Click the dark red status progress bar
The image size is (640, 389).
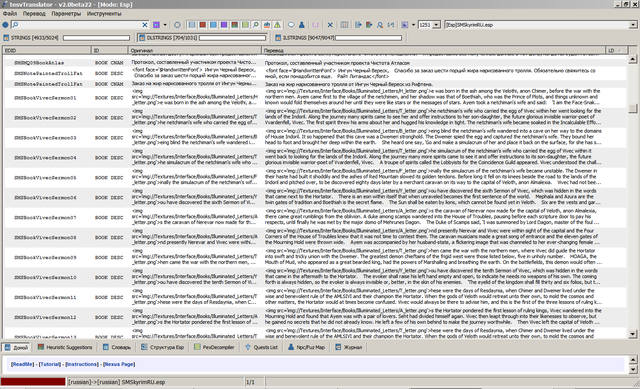click(x=33, y=382)
